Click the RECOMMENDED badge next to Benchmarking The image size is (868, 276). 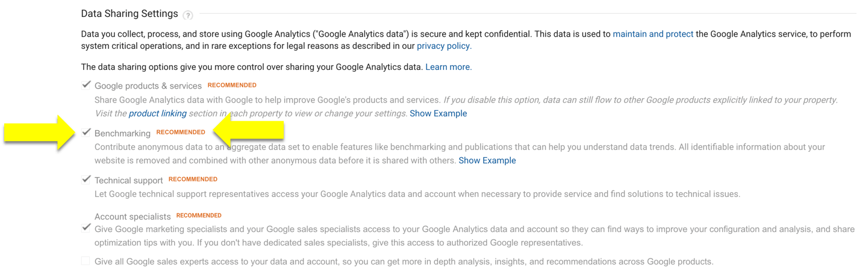[181, 132]
